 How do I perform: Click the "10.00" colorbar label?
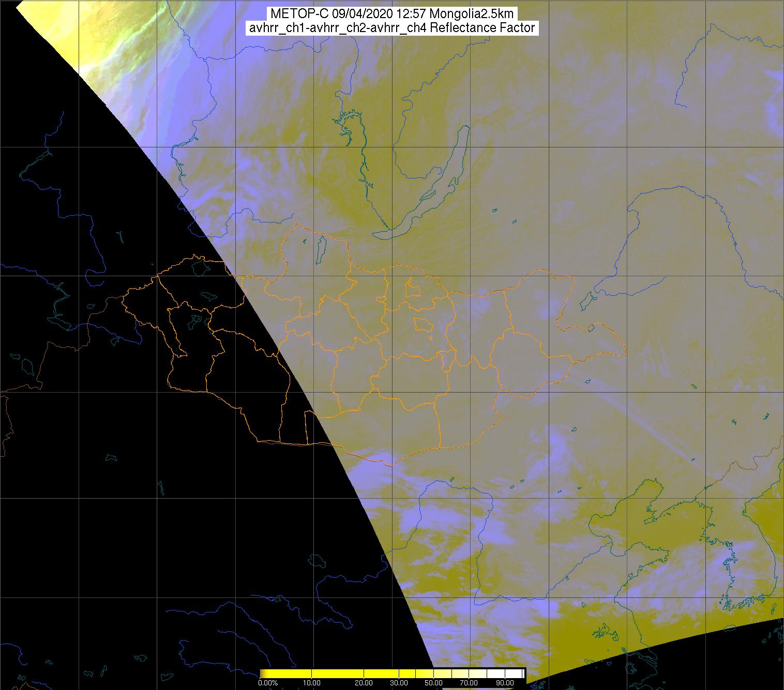(x=312, y=683)
